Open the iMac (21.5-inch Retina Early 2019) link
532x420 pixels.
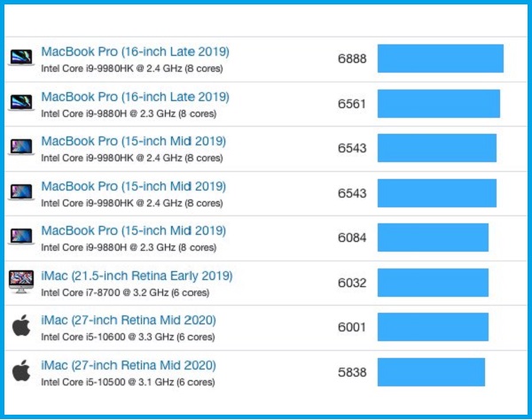click(x=137, y=276)
